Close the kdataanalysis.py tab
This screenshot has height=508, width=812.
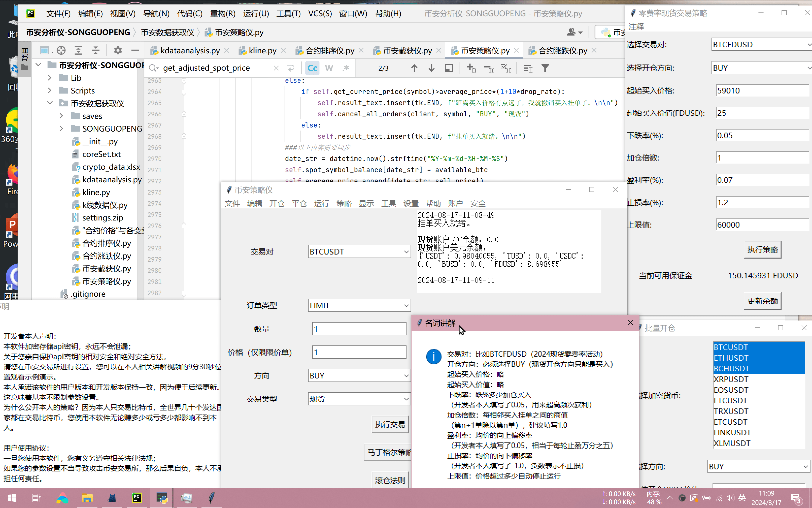point(227,50)
